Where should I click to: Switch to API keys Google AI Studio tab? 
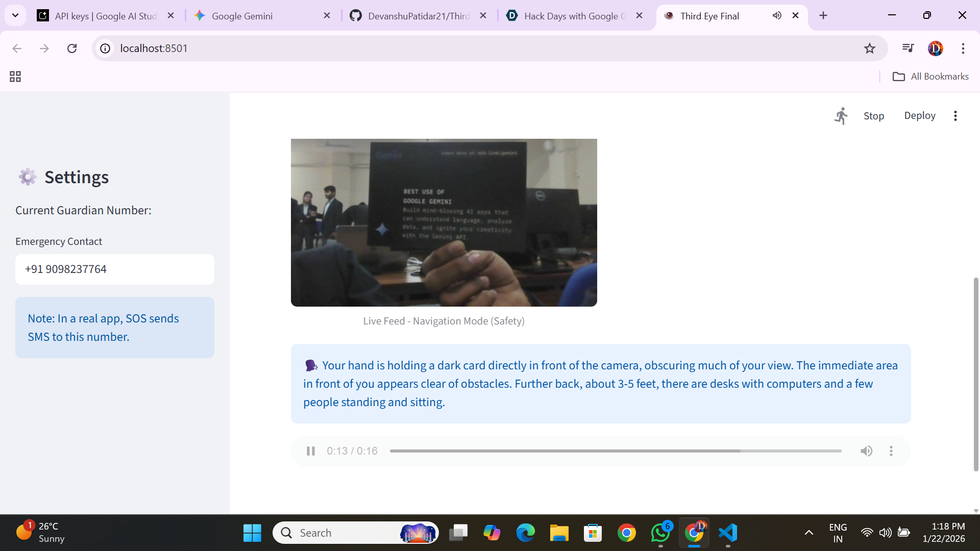(x=106, y=16)
